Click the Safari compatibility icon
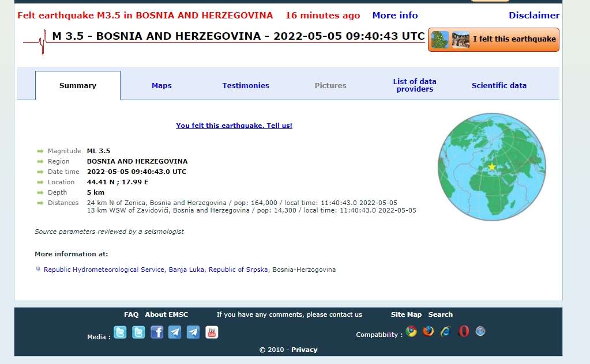Image resolution: width=590 pixels, height=364 pixels. 480,331
